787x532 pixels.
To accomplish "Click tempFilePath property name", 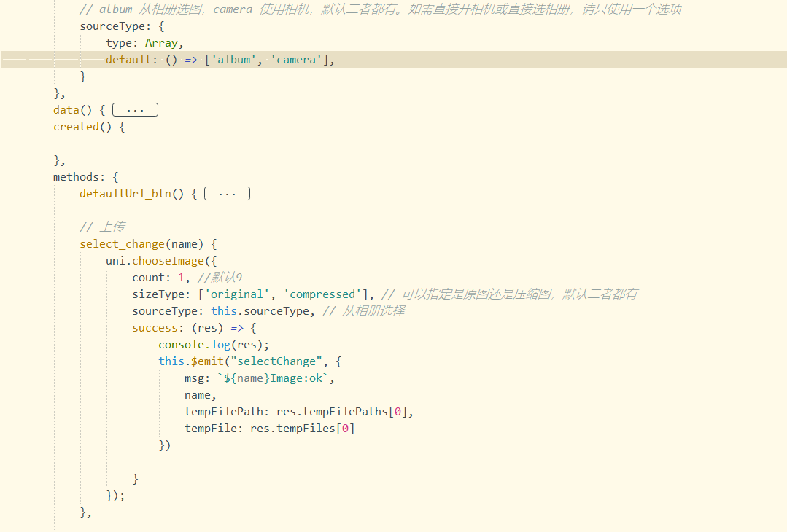I will tap(223, 412).
